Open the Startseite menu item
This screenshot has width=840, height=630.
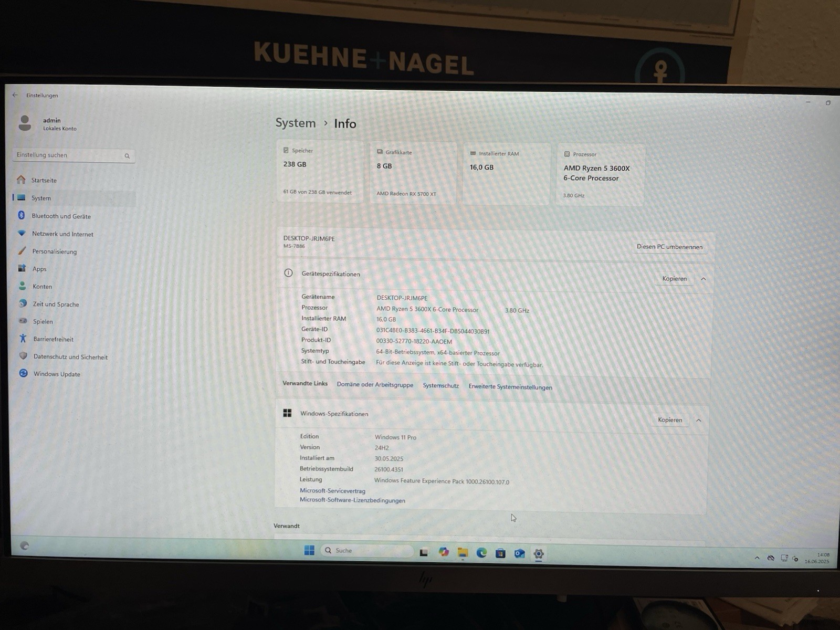pos(44,180)
